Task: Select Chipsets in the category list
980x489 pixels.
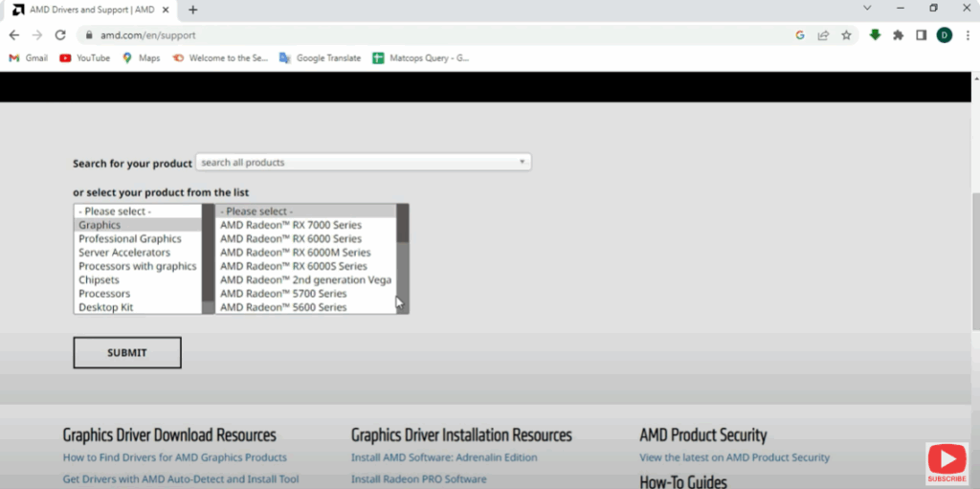Action: [138, 280]
